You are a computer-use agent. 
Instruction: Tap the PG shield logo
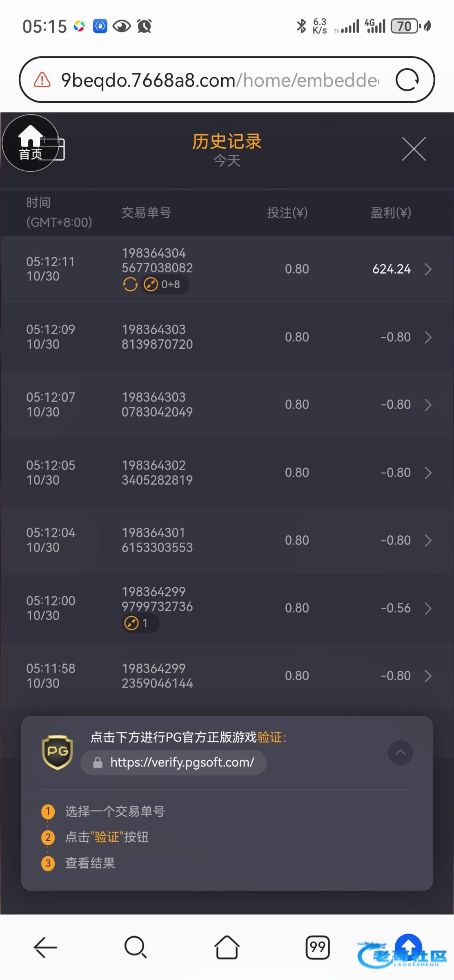(x=58, y=752)
